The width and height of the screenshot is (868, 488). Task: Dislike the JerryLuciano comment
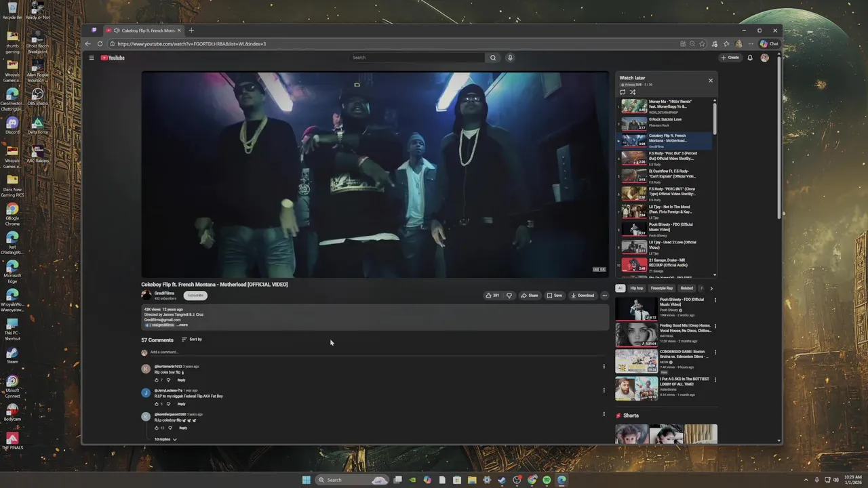pyautogui.click(x=169, y=404)
